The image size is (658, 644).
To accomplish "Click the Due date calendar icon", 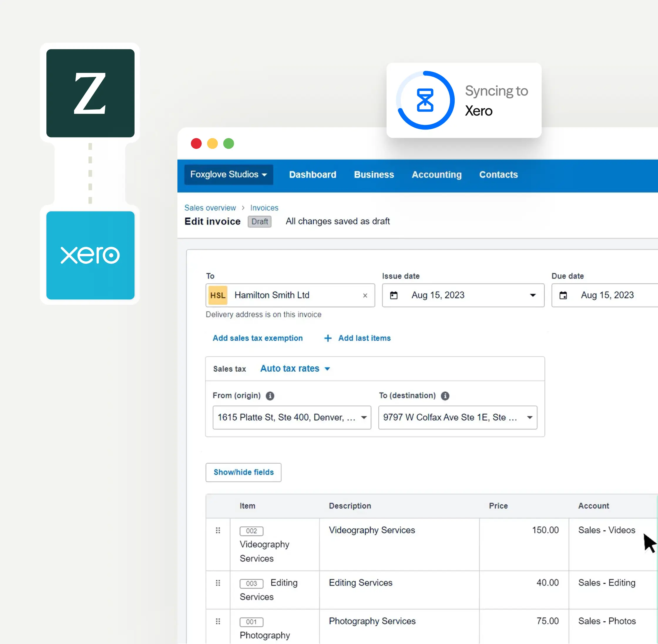I will (563, 295).
